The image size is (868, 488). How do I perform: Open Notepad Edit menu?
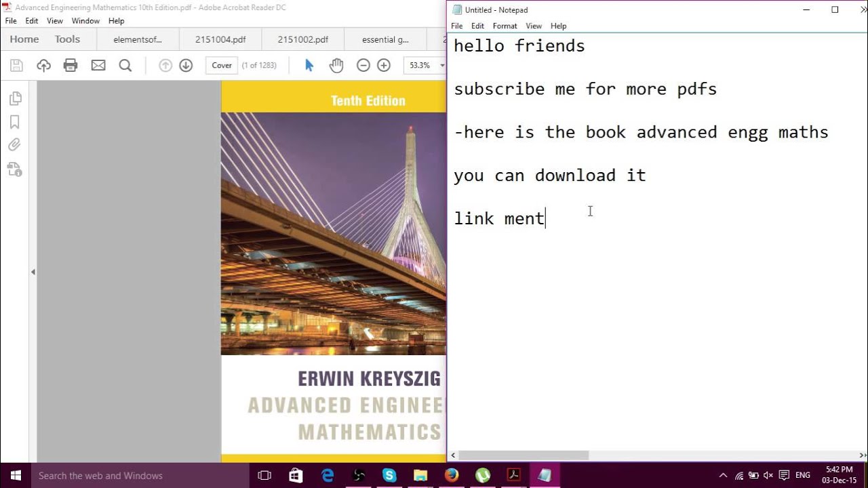click(x=478, y=26)
